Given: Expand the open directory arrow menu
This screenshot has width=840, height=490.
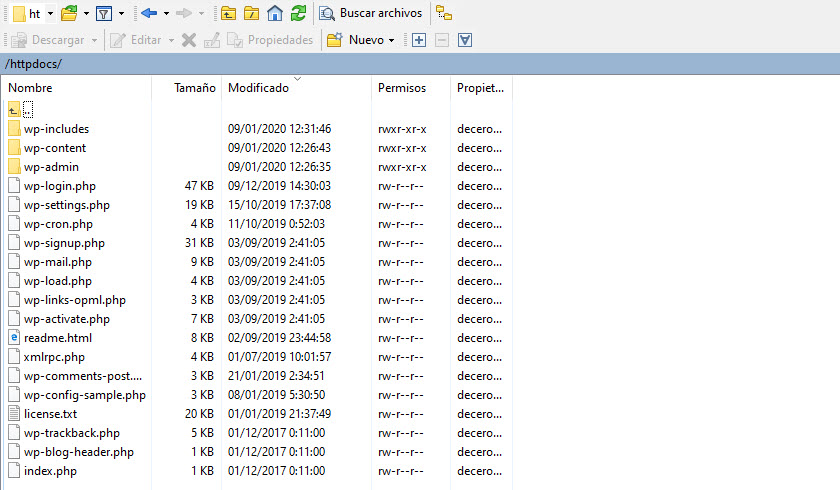Looking at the screenshot, I should (x=86, y=13).
